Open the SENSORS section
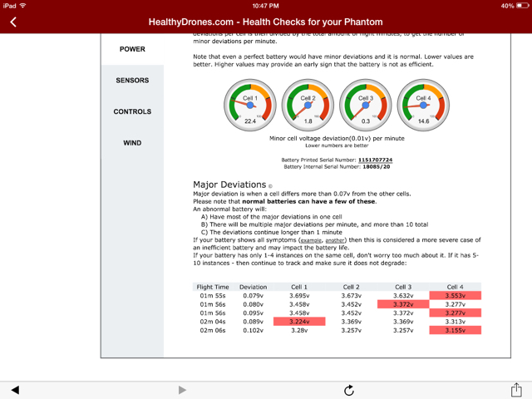532x399 pixels. [x=132, y=81]
